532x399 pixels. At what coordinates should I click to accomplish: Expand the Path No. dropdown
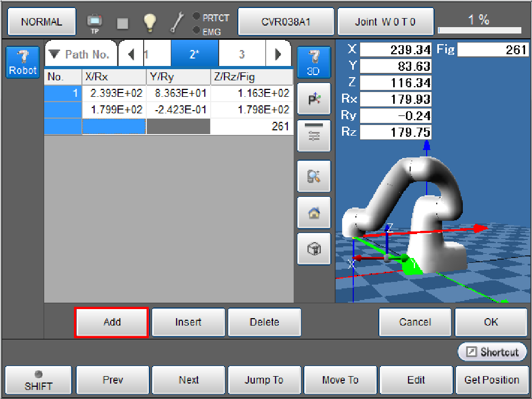80,54
